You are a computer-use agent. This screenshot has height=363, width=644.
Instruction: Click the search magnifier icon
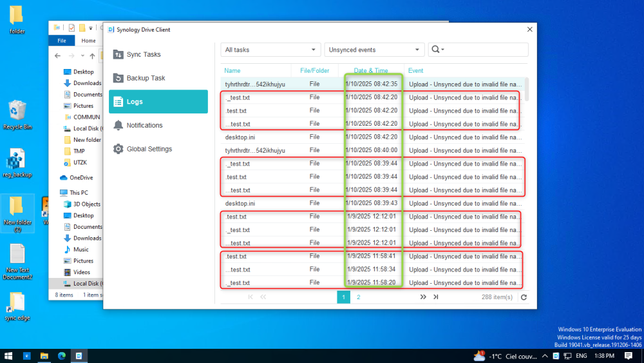(435, 50)
